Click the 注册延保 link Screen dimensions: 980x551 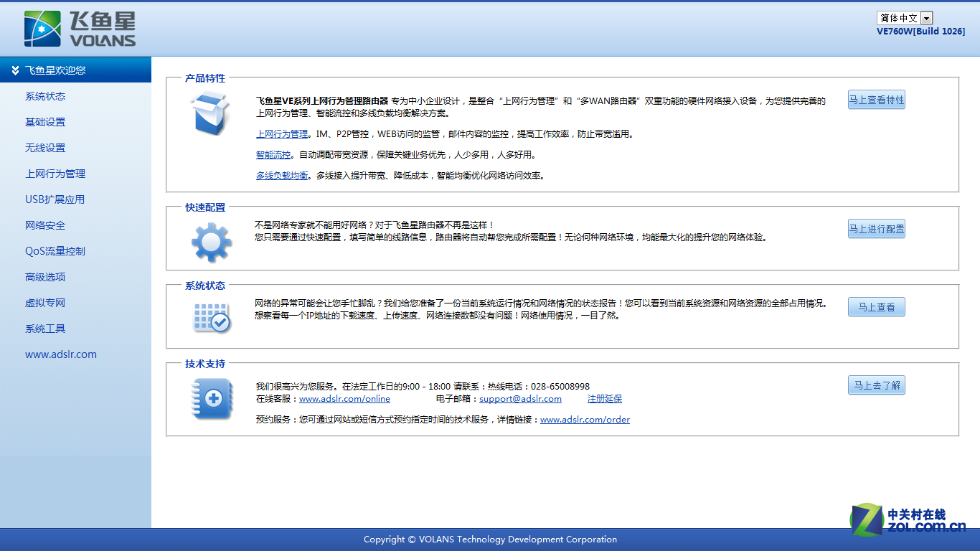[605, 399]
